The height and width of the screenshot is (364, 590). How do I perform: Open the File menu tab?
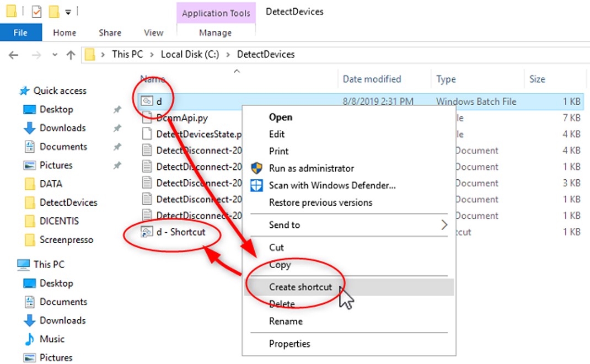coord(20,33)
